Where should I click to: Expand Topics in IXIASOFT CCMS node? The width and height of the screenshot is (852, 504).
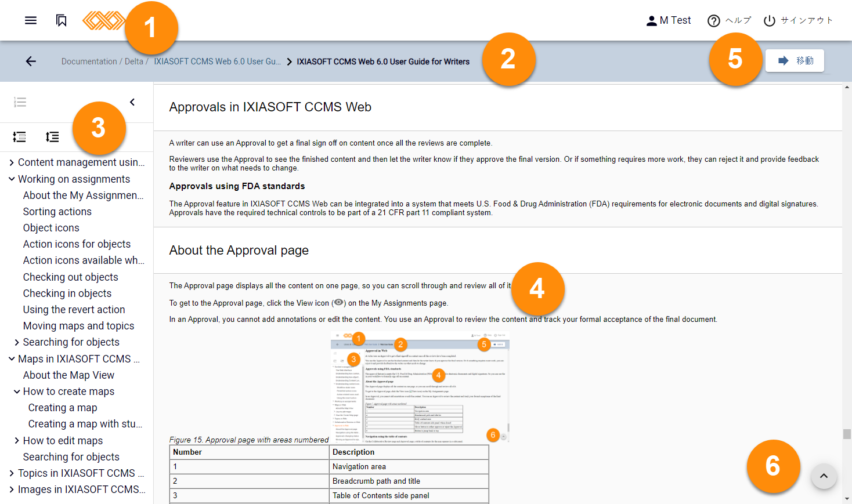pyautogui.click(x=12, y=473)
